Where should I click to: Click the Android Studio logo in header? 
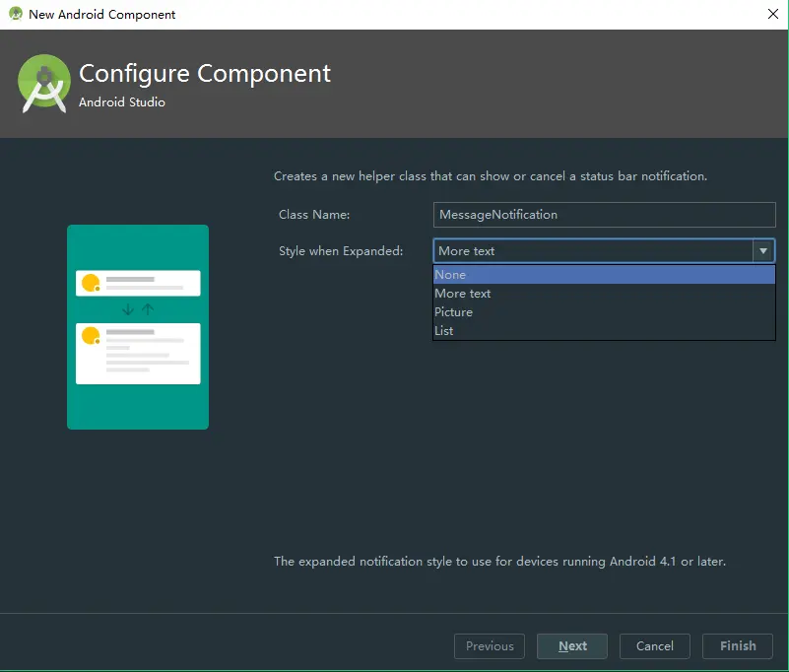tap(44, 84)
